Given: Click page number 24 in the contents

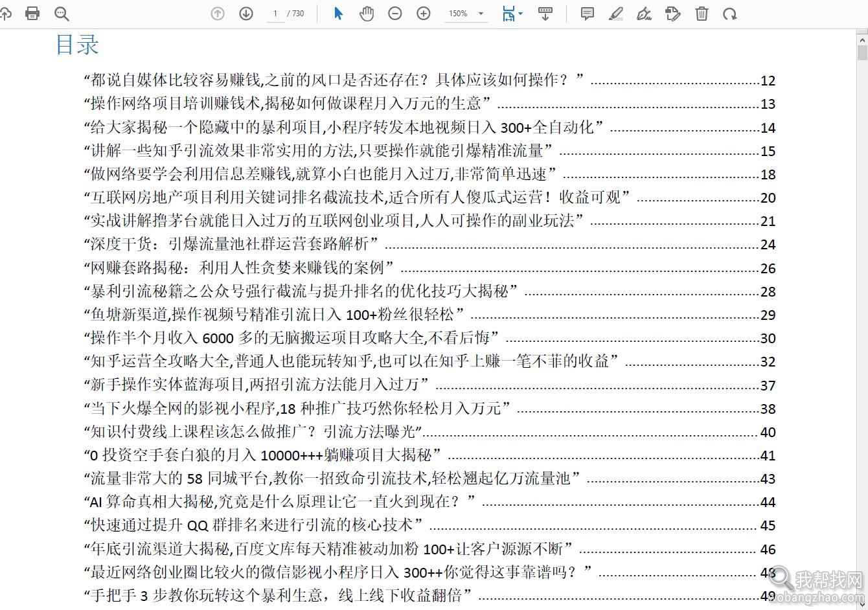Looking at the screenshot, I should pos(768,245).
